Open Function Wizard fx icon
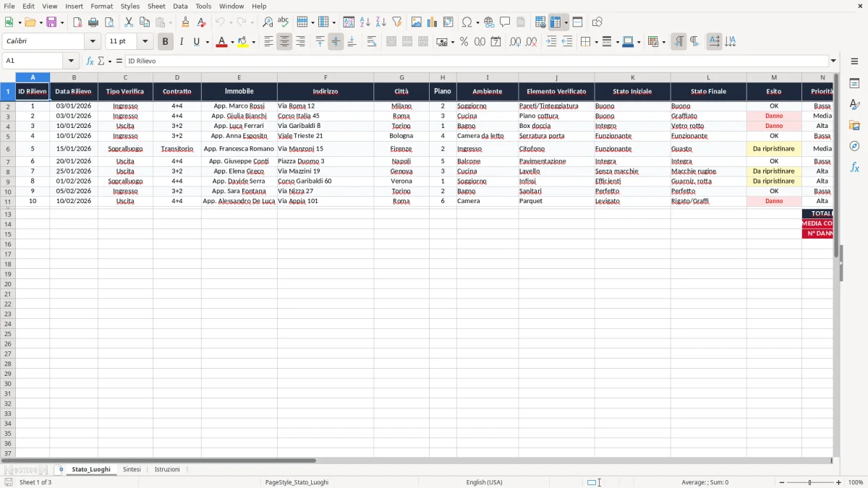Viewport: 868px width, 488px height. tap(90, 61)
